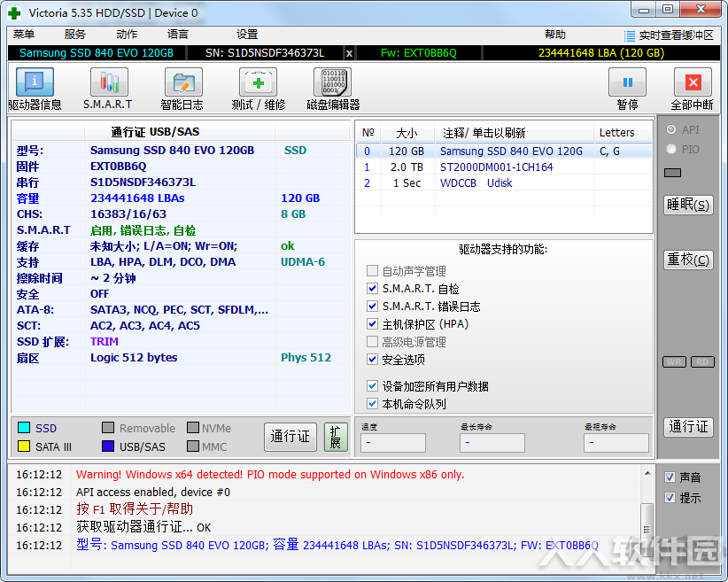This screenshot has height=582, width=728.
Task: Click the yellow SATA III legend swatch
Action: [x=24, y=446]
